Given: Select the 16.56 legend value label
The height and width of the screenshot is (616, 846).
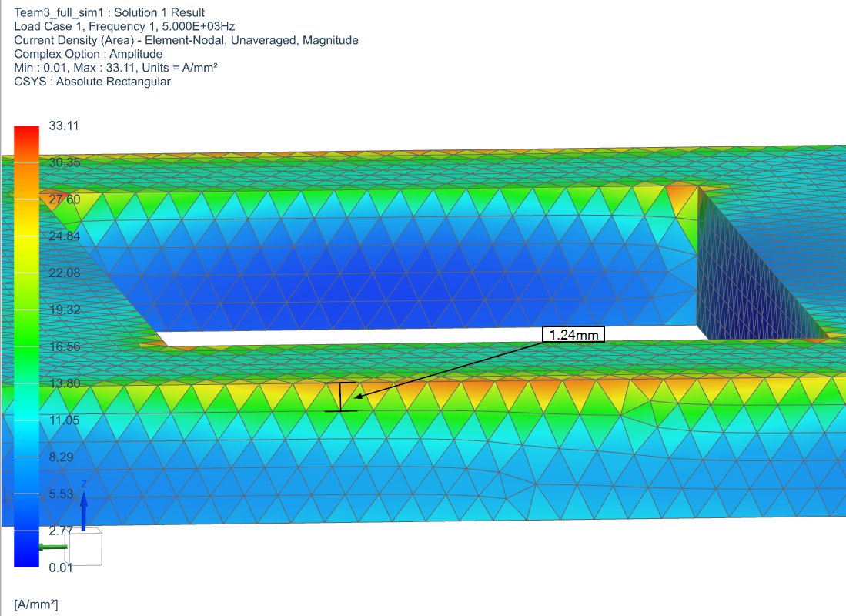Looking at the screenshot, I should tap(64, 346).
